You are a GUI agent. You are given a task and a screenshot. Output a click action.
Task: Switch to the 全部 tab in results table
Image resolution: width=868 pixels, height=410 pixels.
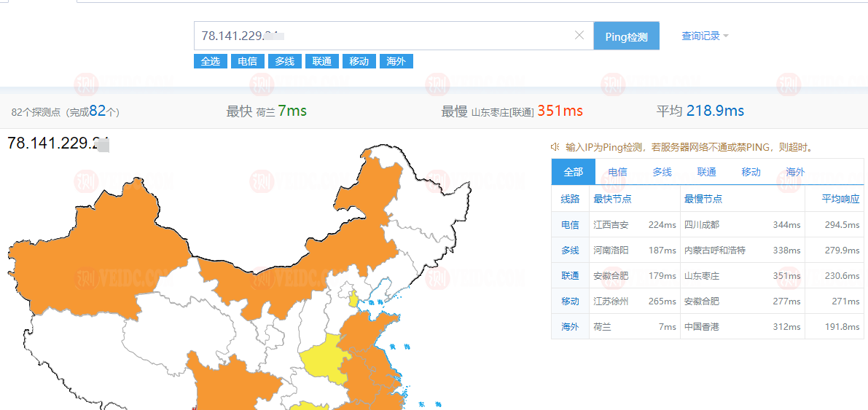(573, 172)
